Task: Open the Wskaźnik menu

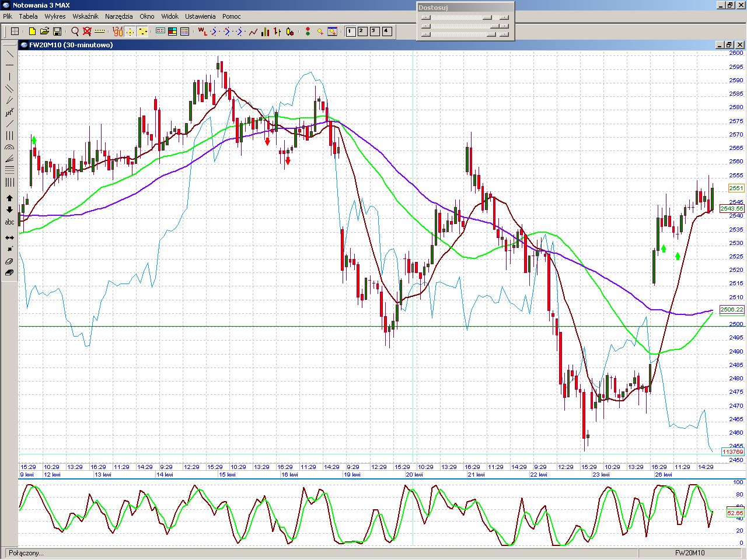Action: point(85,16)
